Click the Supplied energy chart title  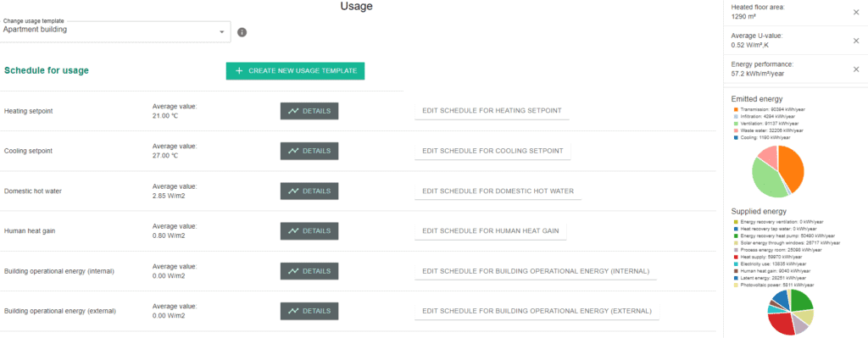point(759,211)
